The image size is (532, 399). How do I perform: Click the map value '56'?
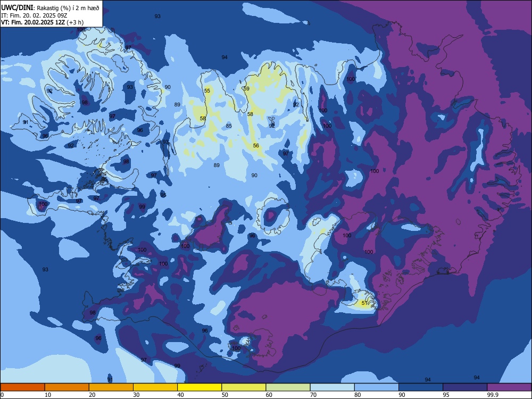point(256,146)
